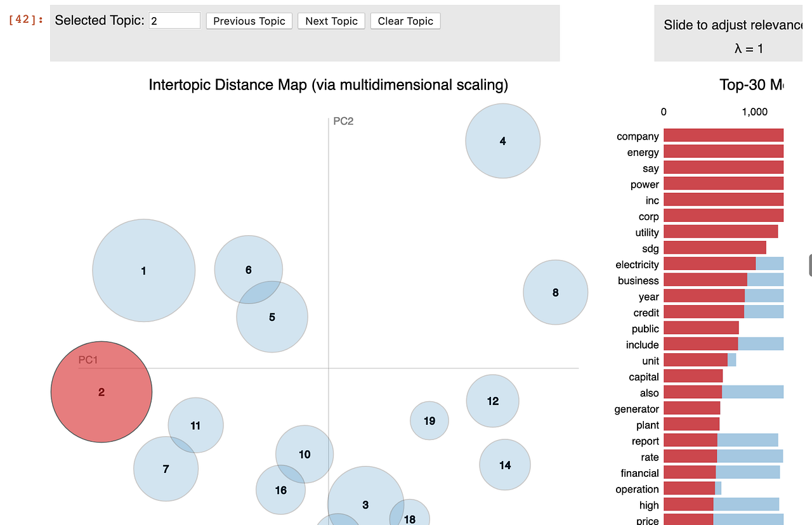Click the bar for the term 'electricity'
Screen dimensions: 812x525
pyautogui.click(x=709, y=263)
